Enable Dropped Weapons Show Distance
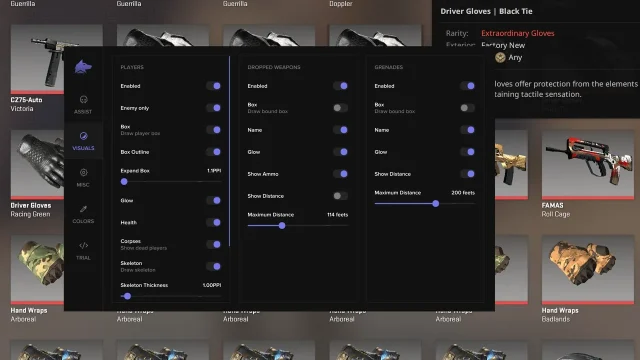 [x=340, y=196]
